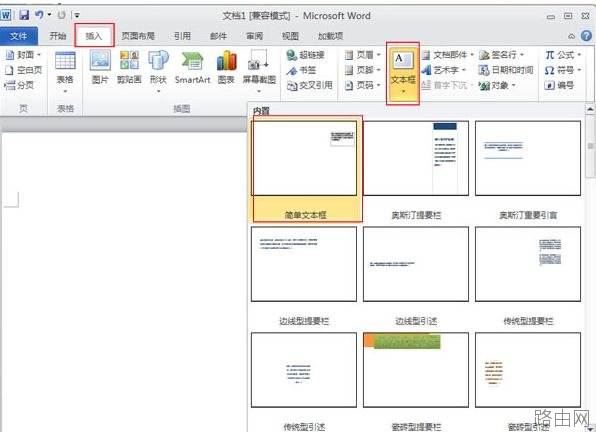596x432 pixels.
Task: Select the 插入 ribbon tab
Action: tap(94, 36)
